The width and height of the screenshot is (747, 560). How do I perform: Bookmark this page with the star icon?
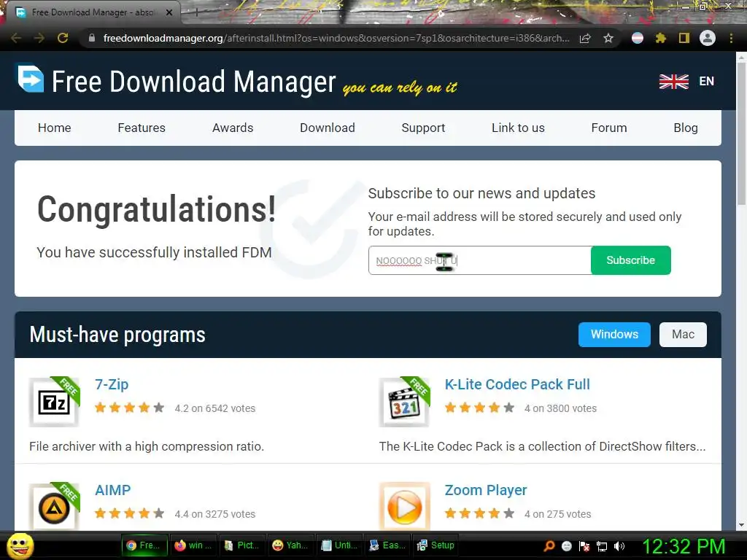608,38
